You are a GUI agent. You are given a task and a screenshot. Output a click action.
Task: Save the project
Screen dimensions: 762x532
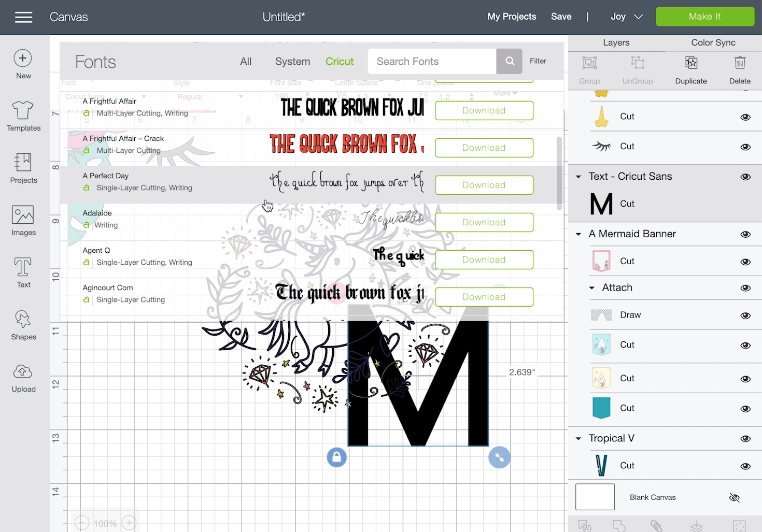pyautogui.click(x=561, y=17)
